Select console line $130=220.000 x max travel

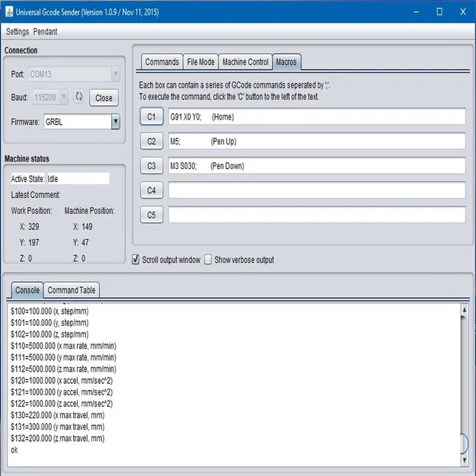(58, 415)
